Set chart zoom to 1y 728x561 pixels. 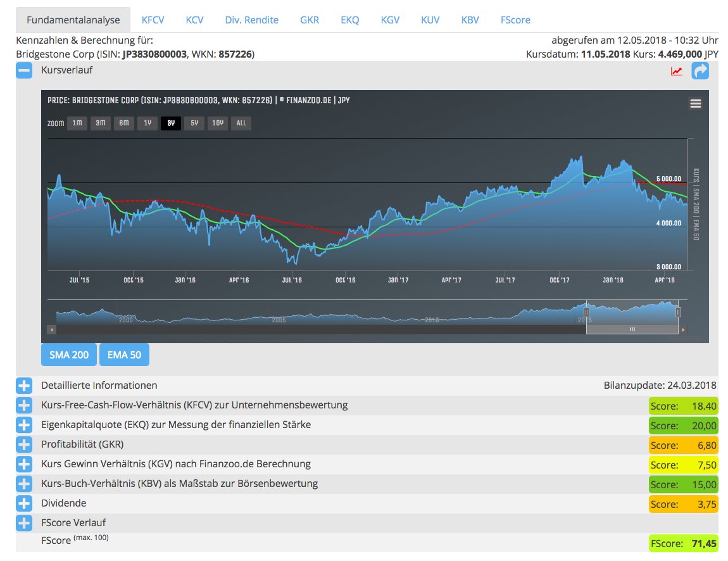147,123
